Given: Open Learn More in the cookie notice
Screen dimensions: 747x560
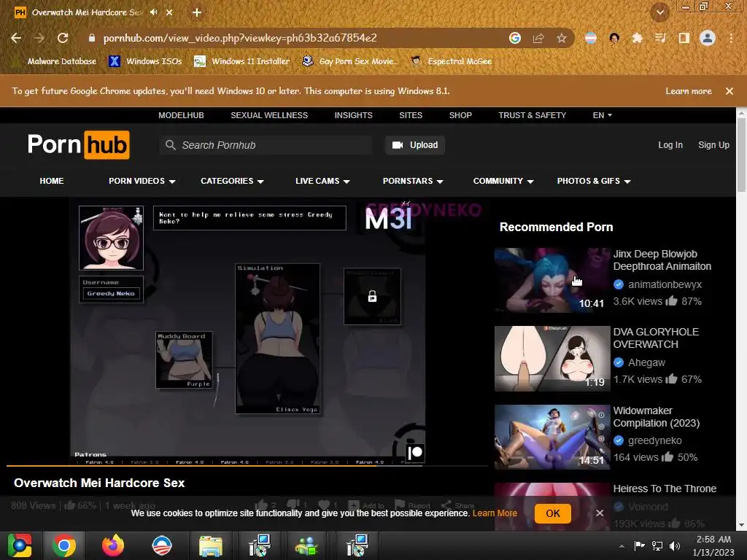Looking at the screenshot, I should click(x=495, y=513).
